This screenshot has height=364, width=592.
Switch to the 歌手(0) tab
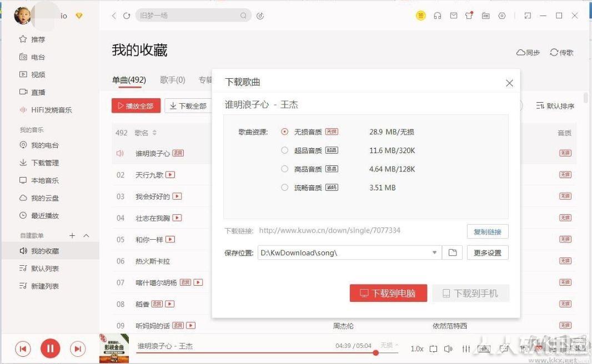pyautogui.click(x=173, y=80)
